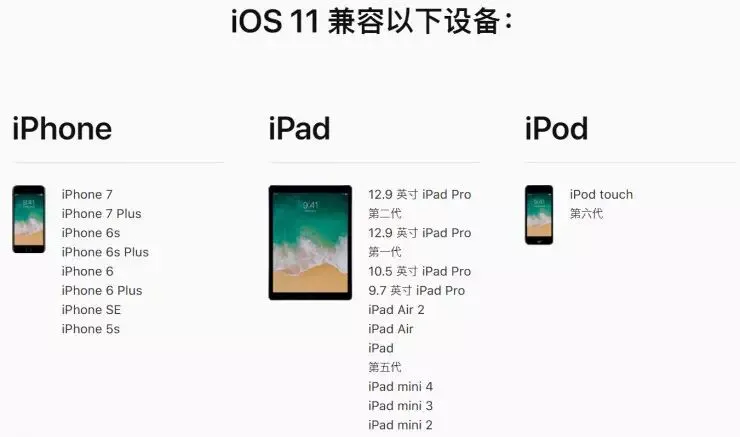Click the iPod touch text label

(x=601, y=194)
